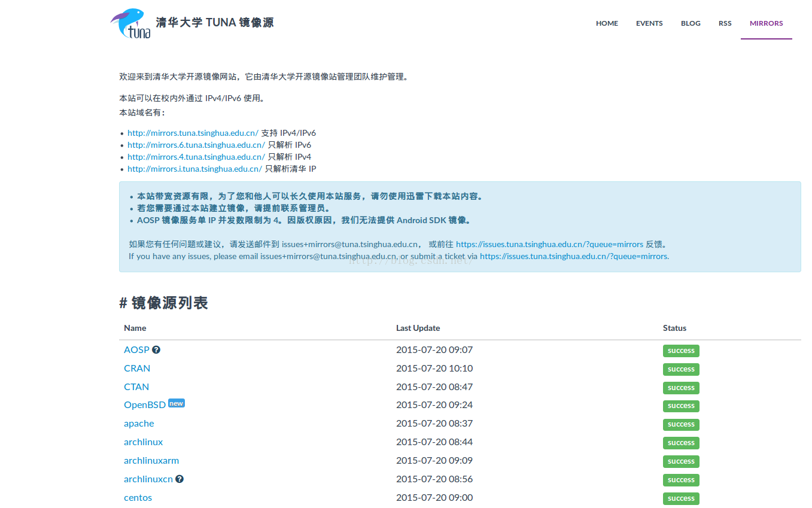The image size is (812, 508).
Task: Open the mirrors.tuna.tsinghua.edu.cn link
Action: 193,133
